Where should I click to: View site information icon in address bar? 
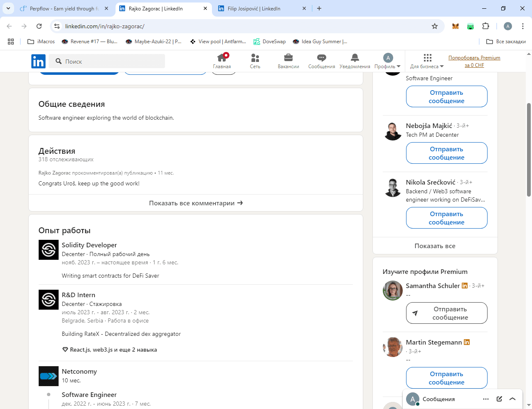(57, 26)
